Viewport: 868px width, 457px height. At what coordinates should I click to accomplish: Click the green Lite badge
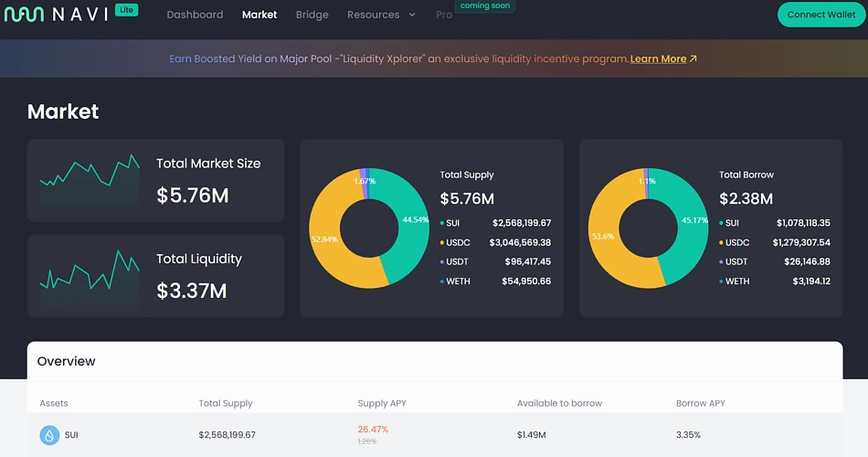tap(127, 9)
